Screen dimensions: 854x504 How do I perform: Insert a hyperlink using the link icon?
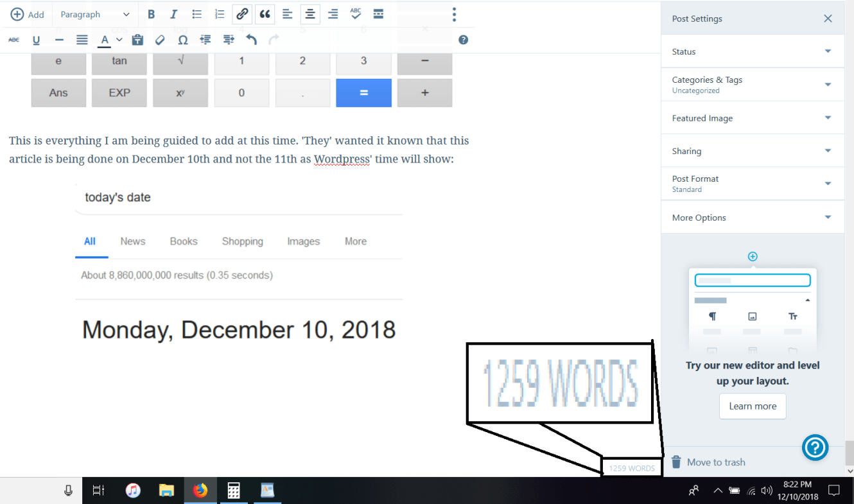coord(242,13)
